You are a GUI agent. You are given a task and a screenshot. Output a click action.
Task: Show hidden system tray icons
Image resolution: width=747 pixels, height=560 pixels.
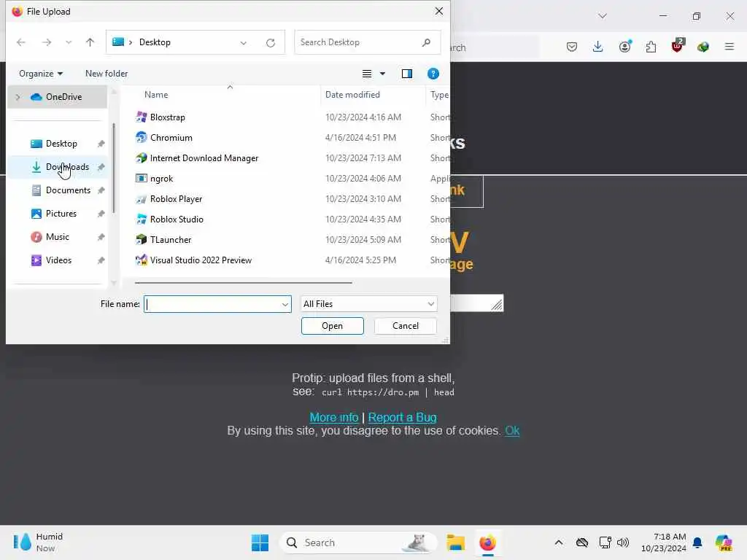click(559, 542)
